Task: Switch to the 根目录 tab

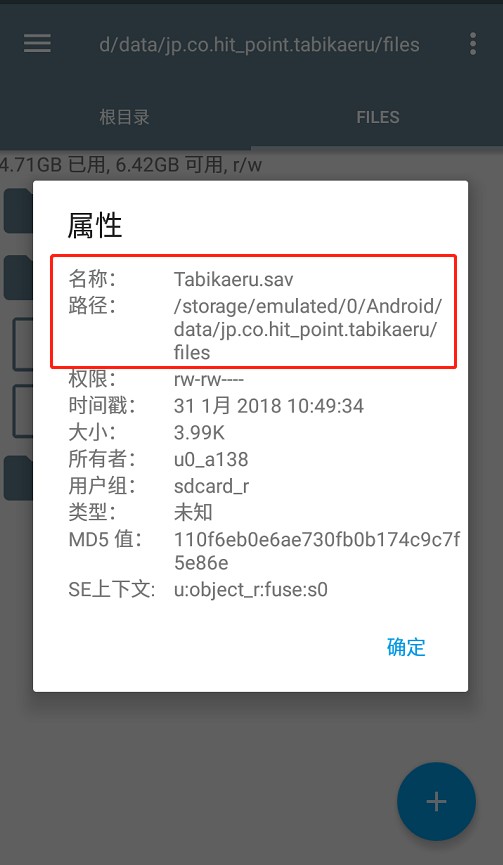Action: pyautogui.click(x=125, y=117)
